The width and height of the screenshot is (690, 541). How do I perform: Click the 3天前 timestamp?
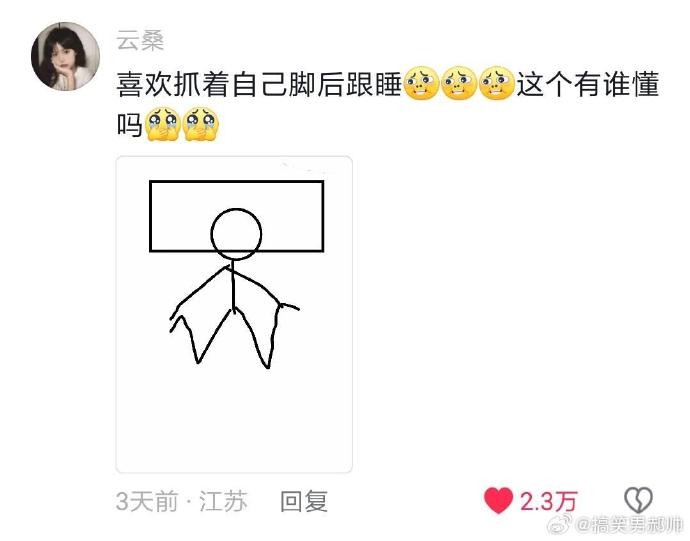click(x=147, y=501)
